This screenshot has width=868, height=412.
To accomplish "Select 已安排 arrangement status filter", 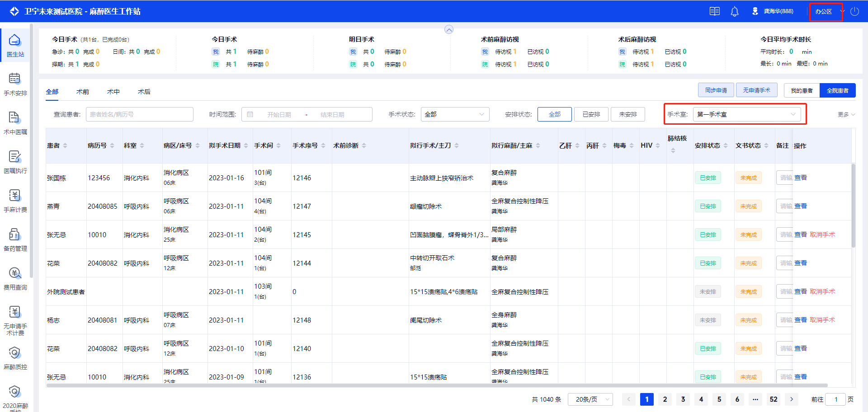I will tap(591, 114).
